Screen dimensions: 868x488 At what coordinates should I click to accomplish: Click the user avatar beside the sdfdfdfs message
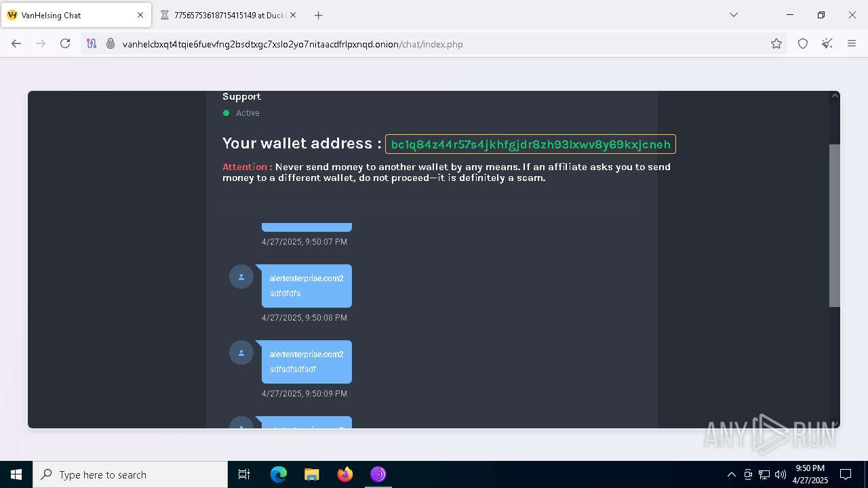pyautogui.click(x=241, y=277)
